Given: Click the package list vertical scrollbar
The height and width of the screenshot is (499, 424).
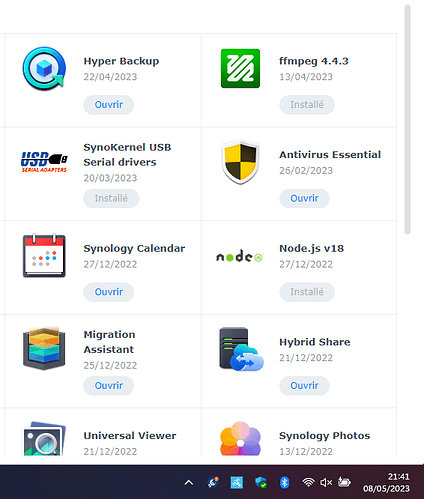Looking at the screenshot, I should pyautogui.click(x=407, y=119).
